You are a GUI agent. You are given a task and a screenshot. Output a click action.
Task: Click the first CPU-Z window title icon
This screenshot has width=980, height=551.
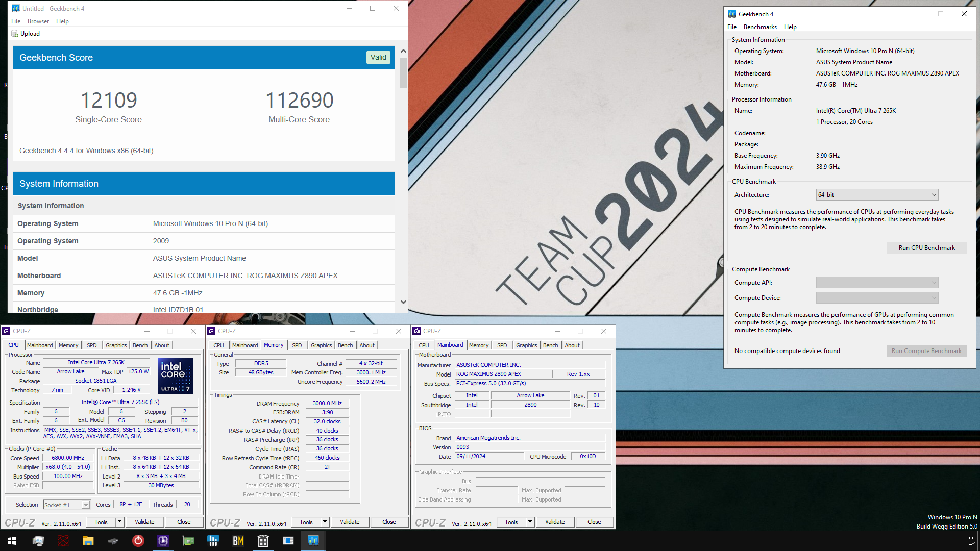pyautogui.click(x=7, y=331)
